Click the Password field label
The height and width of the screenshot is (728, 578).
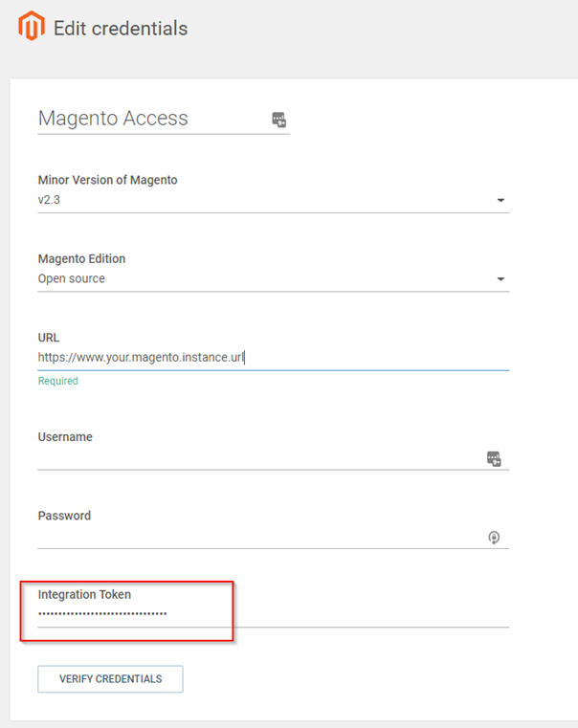point(64,516)
